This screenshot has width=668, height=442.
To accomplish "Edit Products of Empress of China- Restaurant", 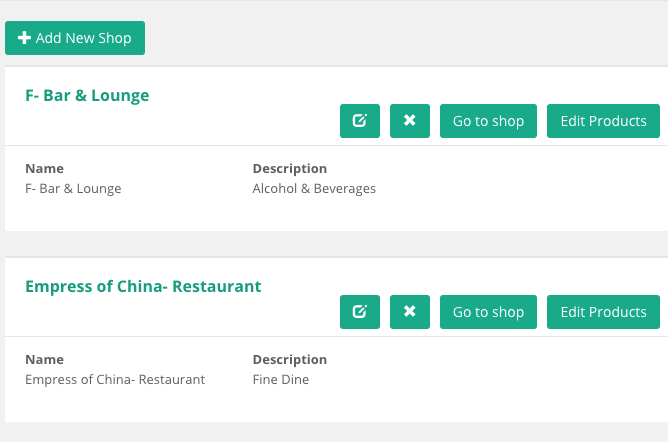I will [x=603, y=312].
